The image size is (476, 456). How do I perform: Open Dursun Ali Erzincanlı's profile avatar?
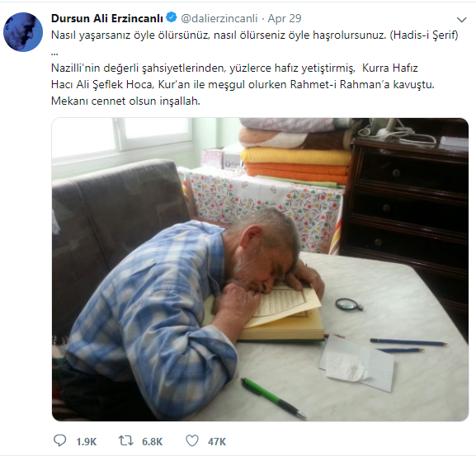23,32
